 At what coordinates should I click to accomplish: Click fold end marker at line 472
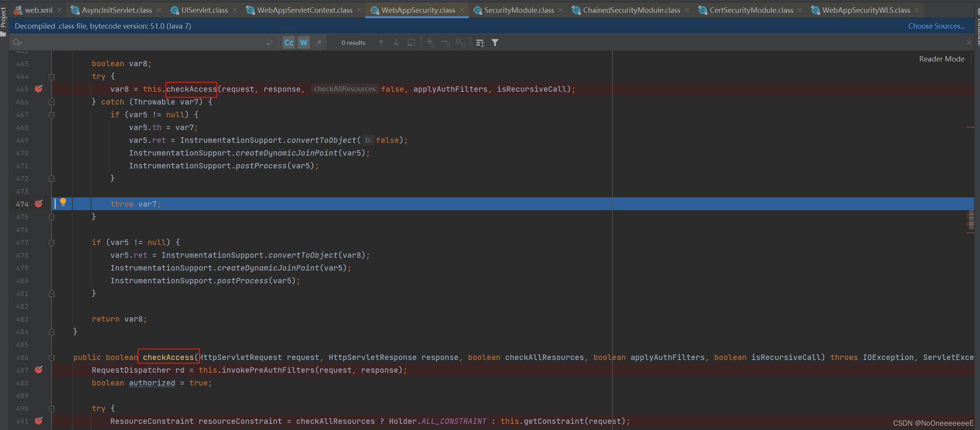point(51,178)
